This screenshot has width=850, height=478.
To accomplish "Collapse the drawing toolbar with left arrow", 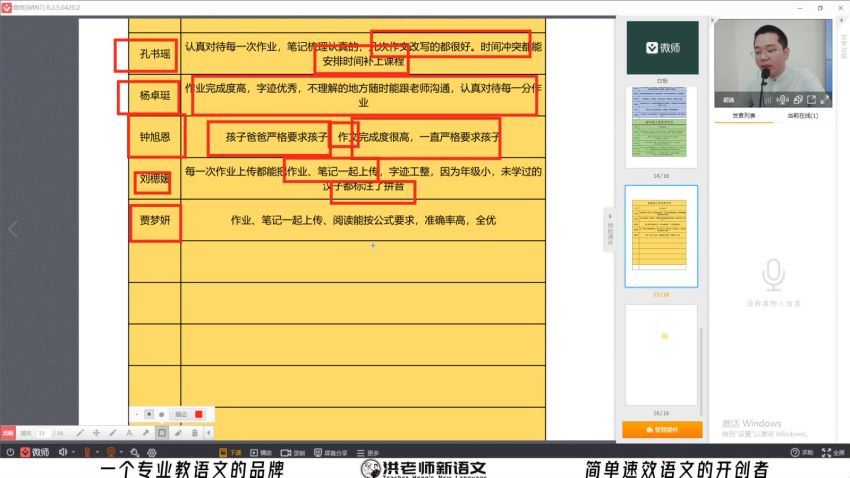I will pyautogui.click(x=209, y=433).
